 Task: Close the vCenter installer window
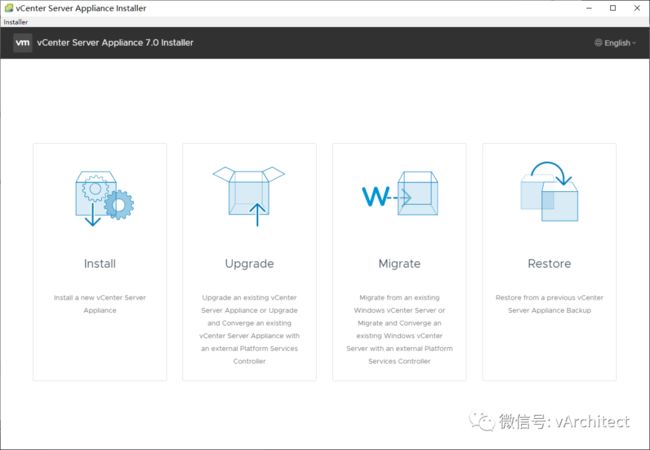[x=637, y=8]
